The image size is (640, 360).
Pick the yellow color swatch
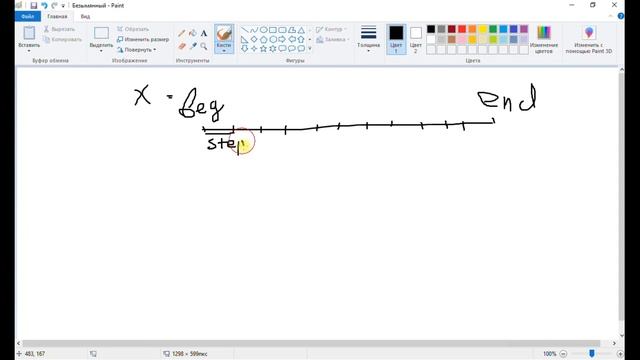pyautogui.click(x=482, y=29)
